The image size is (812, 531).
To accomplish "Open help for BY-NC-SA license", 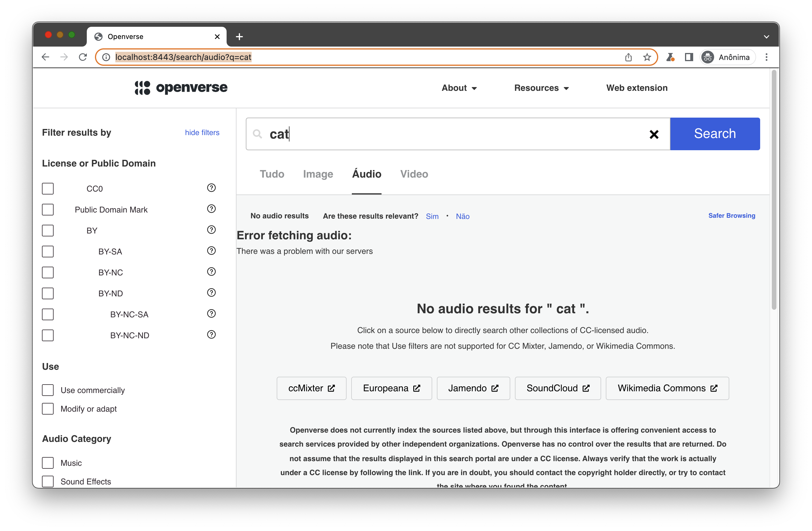I will pos(211,314).
